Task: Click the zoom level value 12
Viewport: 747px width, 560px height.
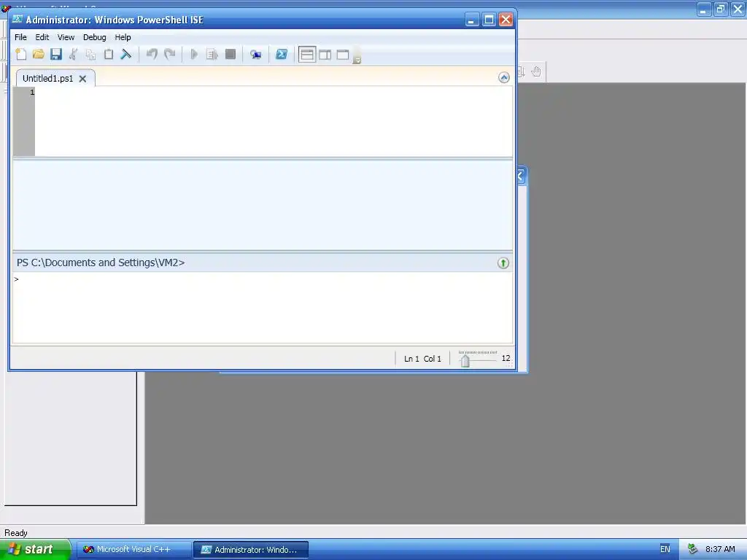Action: 506,358
